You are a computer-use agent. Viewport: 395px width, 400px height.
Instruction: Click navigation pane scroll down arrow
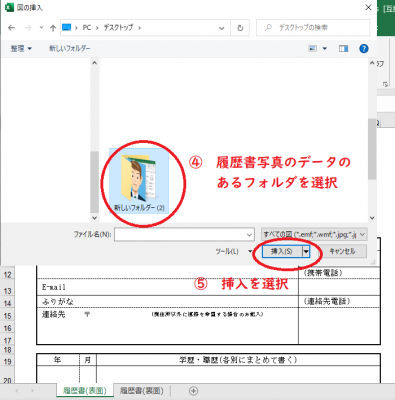[94, 218]
